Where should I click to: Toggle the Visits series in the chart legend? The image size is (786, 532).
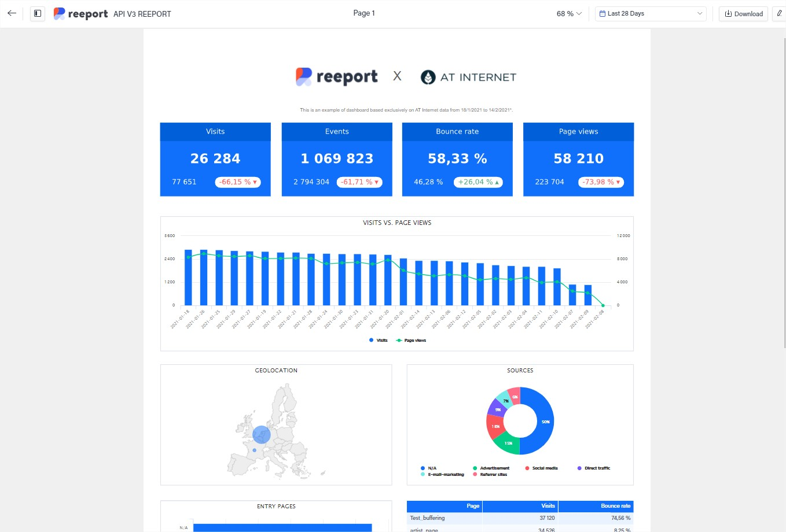[x=379, y=341]
